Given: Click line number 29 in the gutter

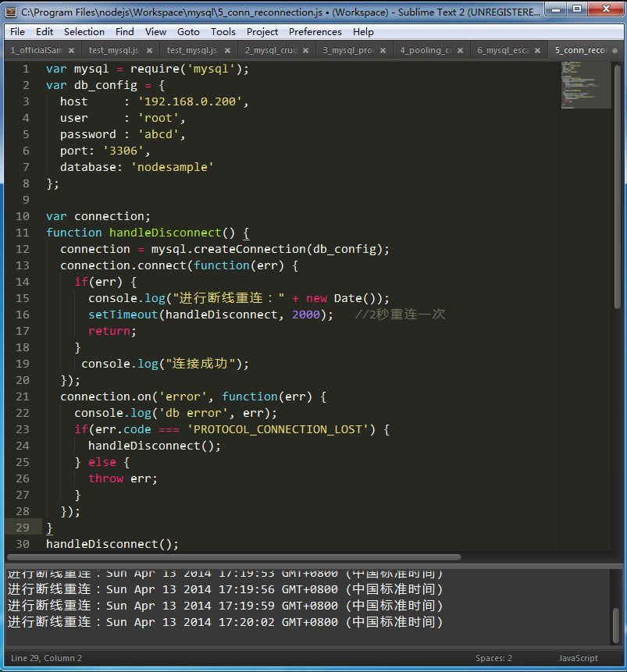Looking at the screenshot, I should click(x=23, y=528).
